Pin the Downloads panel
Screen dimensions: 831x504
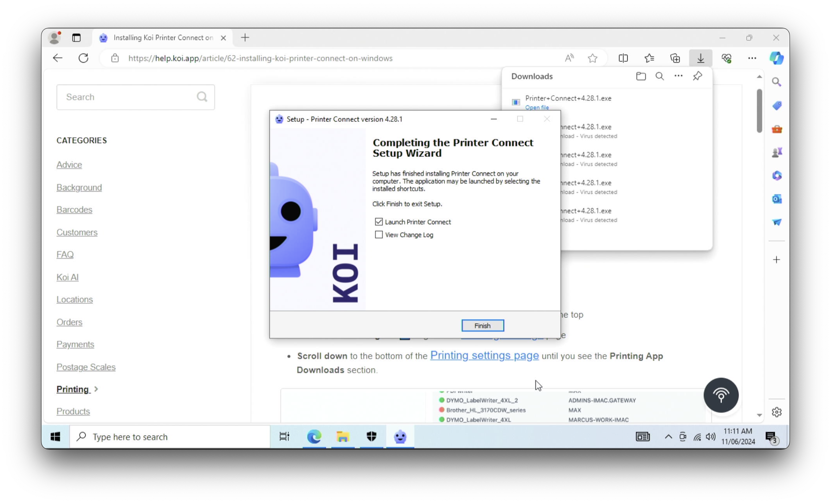click(697, 76)
